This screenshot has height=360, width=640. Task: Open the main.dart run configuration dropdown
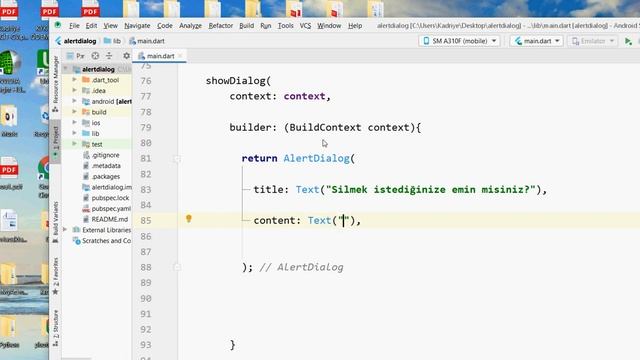(537, 41)
